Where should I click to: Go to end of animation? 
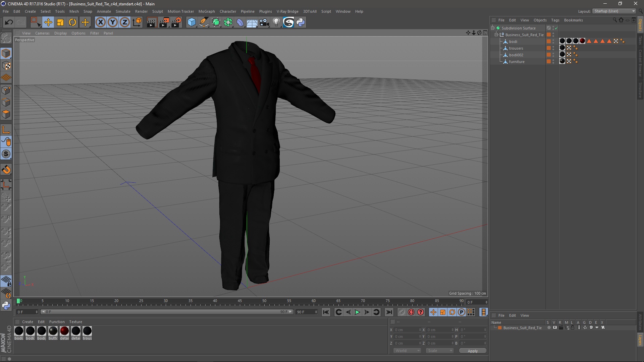[389, 312]
